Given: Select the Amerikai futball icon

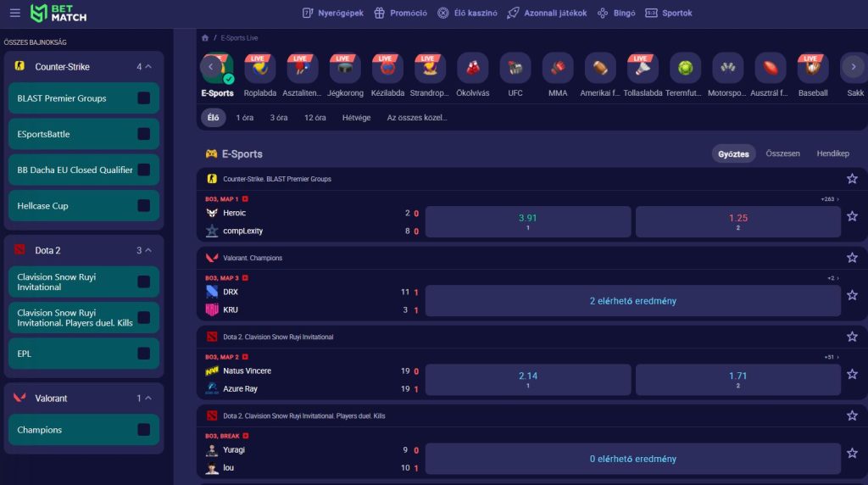Looking at the screenshot, I should (x=600, y=68).
